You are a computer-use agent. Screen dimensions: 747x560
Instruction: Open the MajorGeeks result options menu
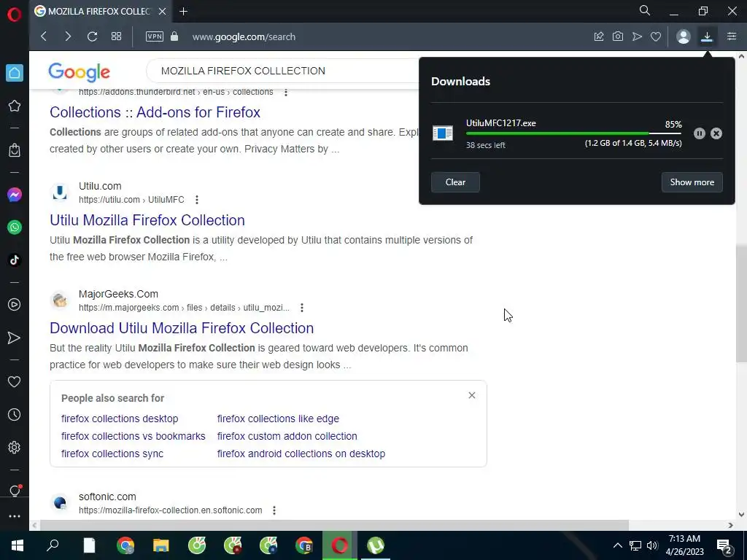click(302, 308)
